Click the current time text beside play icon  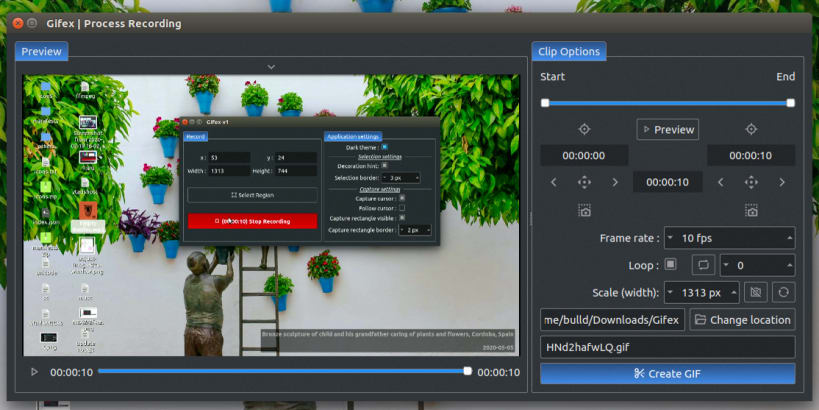[x=72, y=372]
